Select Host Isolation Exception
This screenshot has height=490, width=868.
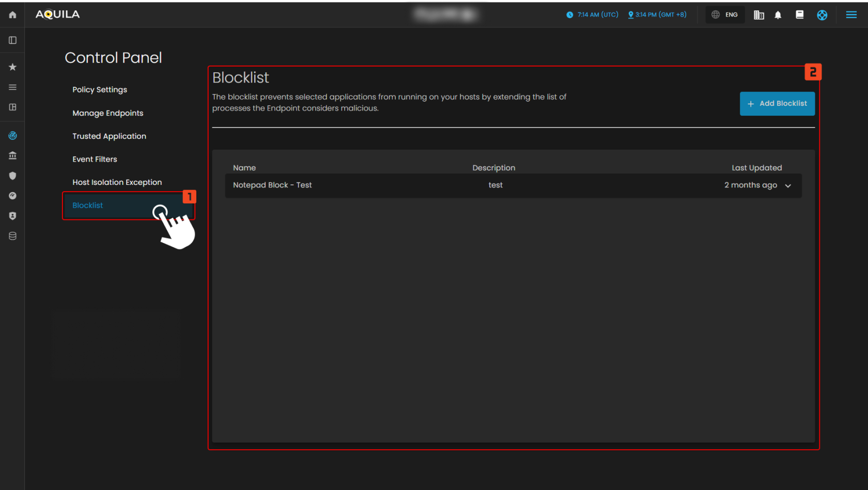pos(117,182)
